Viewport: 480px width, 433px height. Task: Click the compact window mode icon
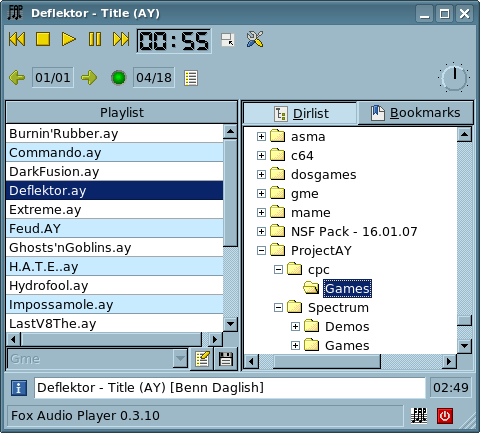tap(228, 40)
